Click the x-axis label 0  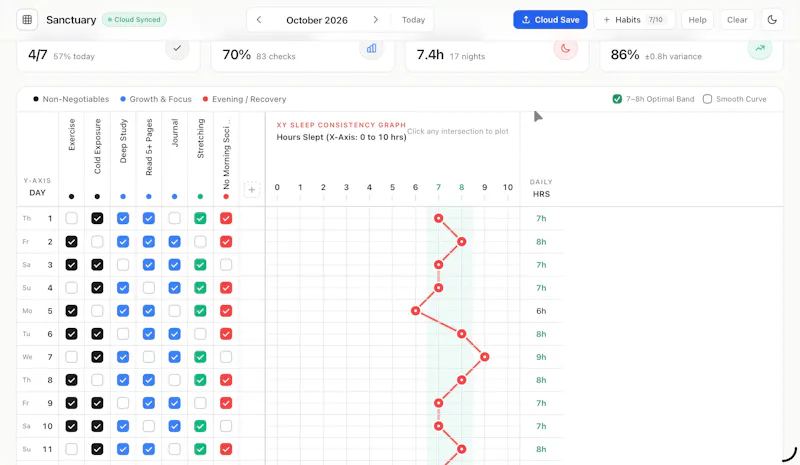(x=277, y=187)
